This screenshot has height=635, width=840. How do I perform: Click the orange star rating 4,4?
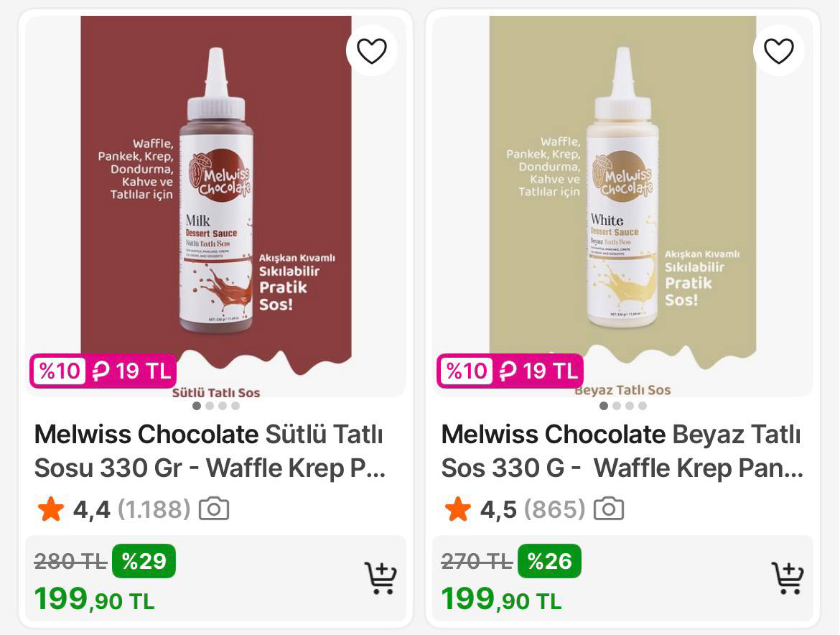[x=51, y=509]
